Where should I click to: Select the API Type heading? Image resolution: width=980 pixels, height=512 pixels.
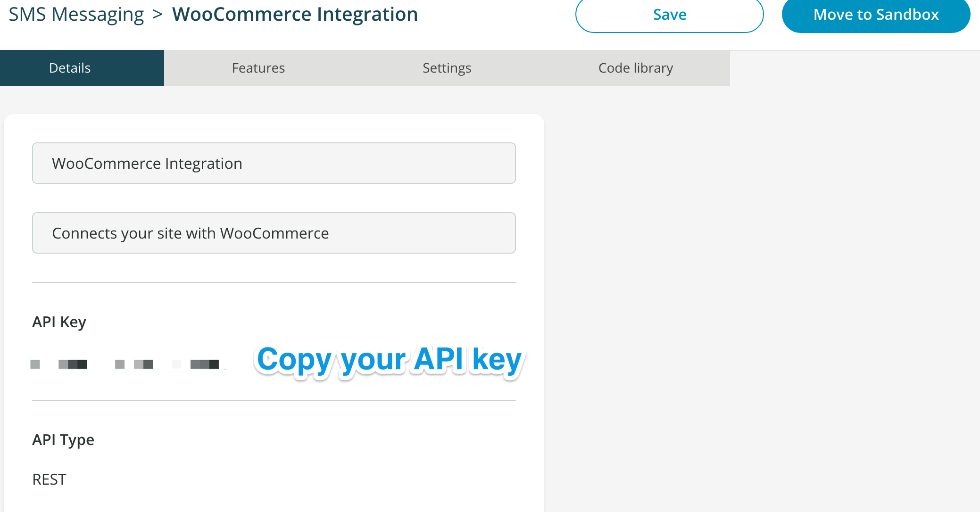point(63,440)
